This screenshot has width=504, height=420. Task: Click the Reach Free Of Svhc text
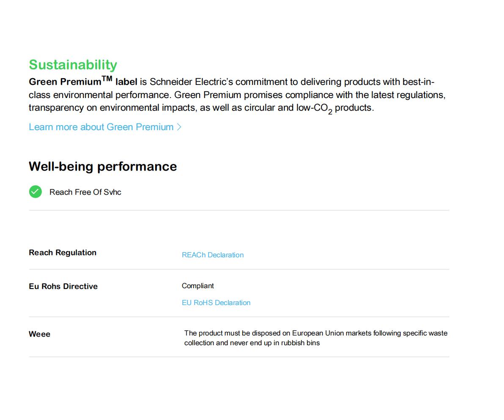point(85,192)
